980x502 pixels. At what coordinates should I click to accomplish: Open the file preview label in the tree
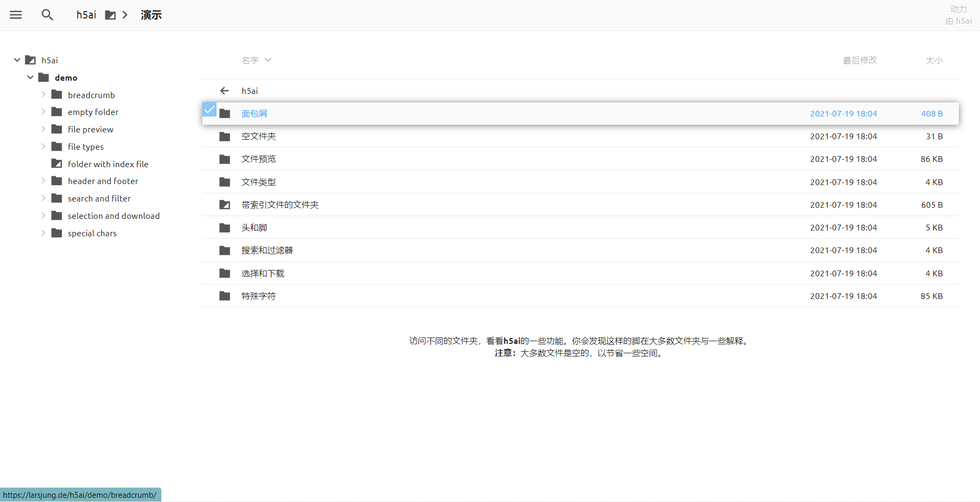tap(91, 129)
